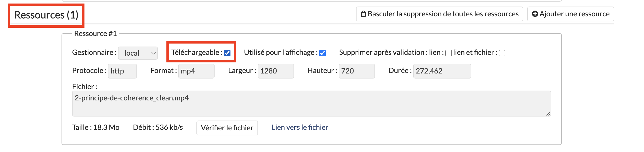Enable the lien deletion checkbox
The width and height of the screenshot is (644, 152).
[x=448, y=53]
